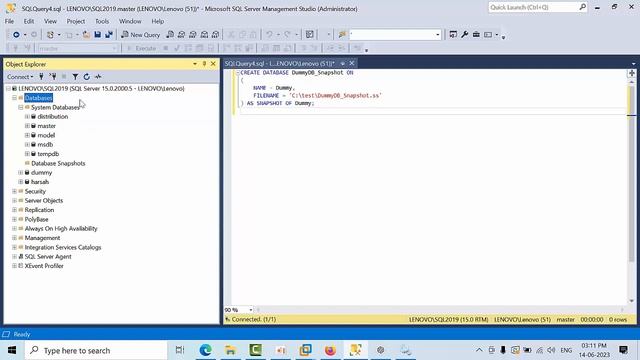Open the Tools menu
640x360 pixels.
[x=102, y=21]
